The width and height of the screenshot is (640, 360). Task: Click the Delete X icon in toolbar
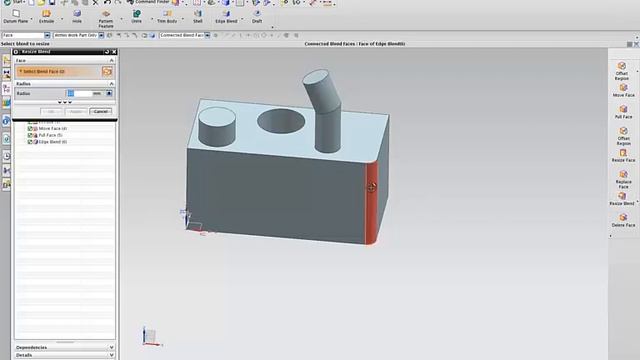tap(95, 2)
